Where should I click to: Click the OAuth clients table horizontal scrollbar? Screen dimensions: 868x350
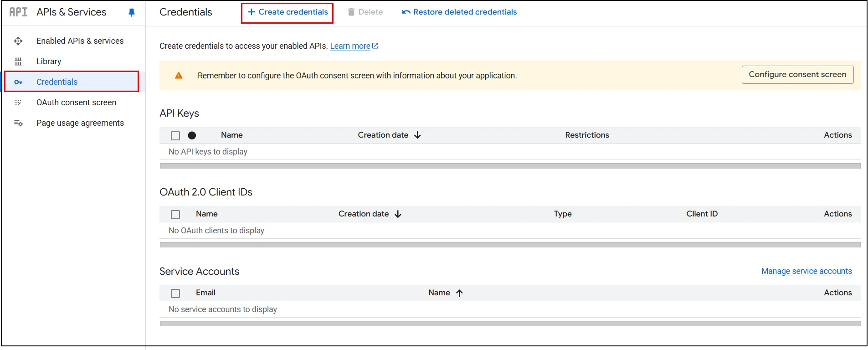510,245
